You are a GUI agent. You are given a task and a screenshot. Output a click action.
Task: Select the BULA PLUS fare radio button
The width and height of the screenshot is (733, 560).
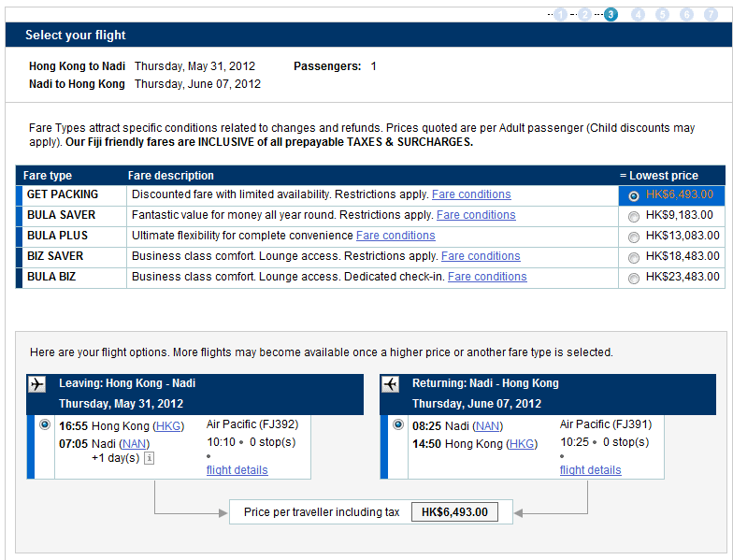tap(635, 237)
